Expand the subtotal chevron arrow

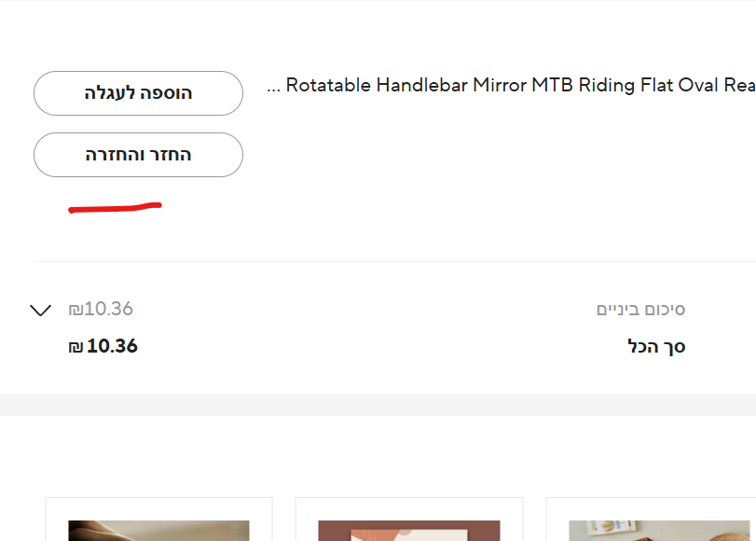point(40,310)
